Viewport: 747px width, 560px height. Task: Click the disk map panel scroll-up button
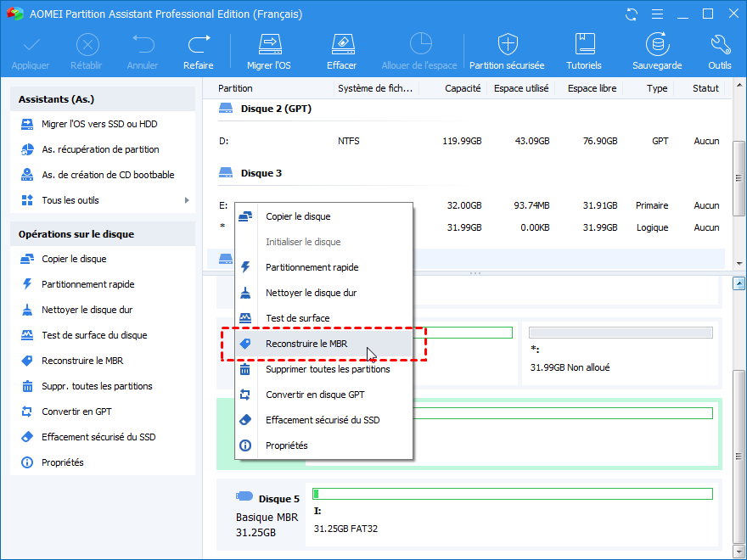pyautogui.click(x=739, y=284)
